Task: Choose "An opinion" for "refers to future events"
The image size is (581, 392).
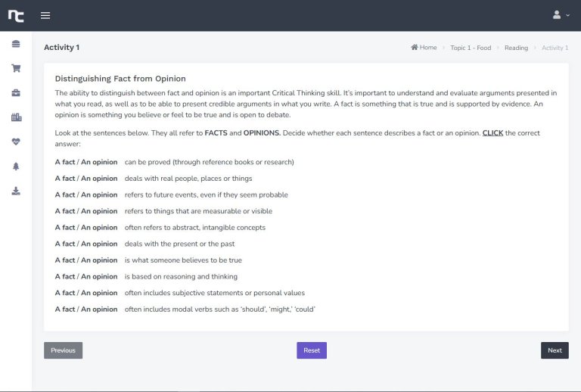Action: tap(99, 194)
